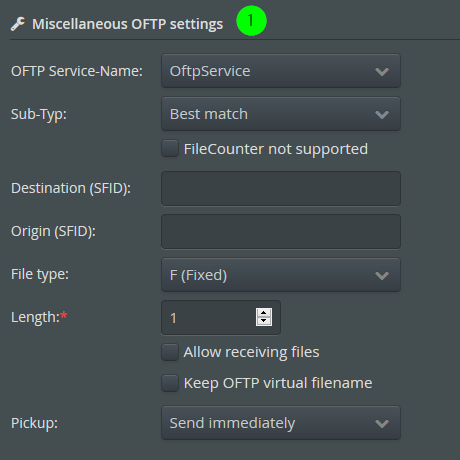Open the OftpService service-name combo box
Screen dimensions: 460x460
pos(281,71)
